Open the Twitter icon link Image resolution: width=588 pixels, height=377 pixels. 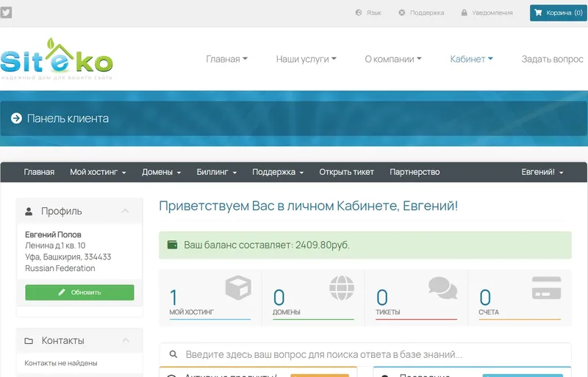[x=6, y=12]
